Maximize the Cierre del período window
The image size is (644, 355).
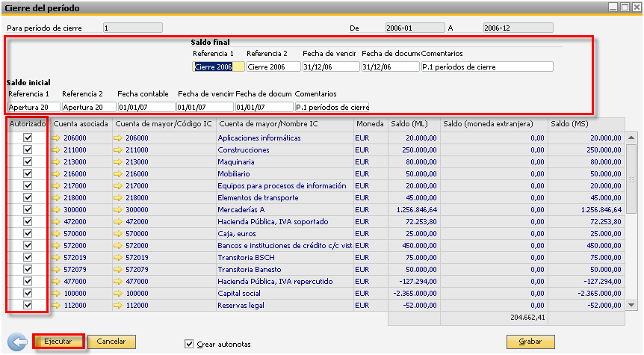[x=625, y=7]
